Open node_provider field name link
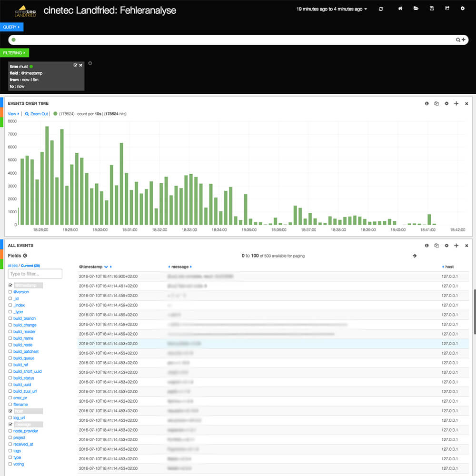This screenshot has width=476, height=476. coord(26,431)
